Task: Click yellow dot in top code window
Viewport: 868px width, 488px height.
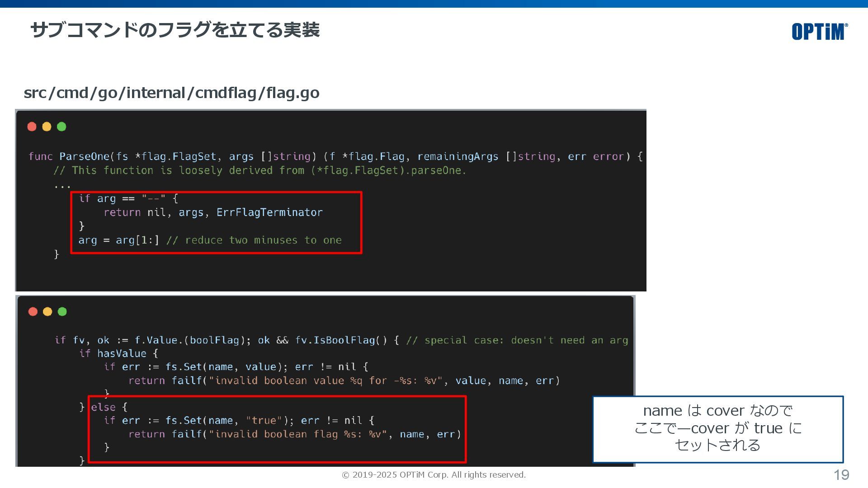Action: (x=47, y=127)
